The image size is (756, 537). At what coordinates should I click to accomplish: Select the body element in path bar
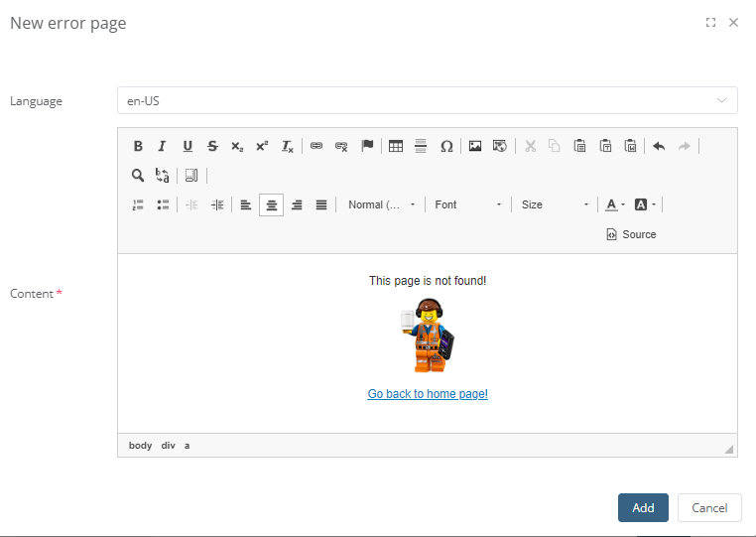[140, 446]
